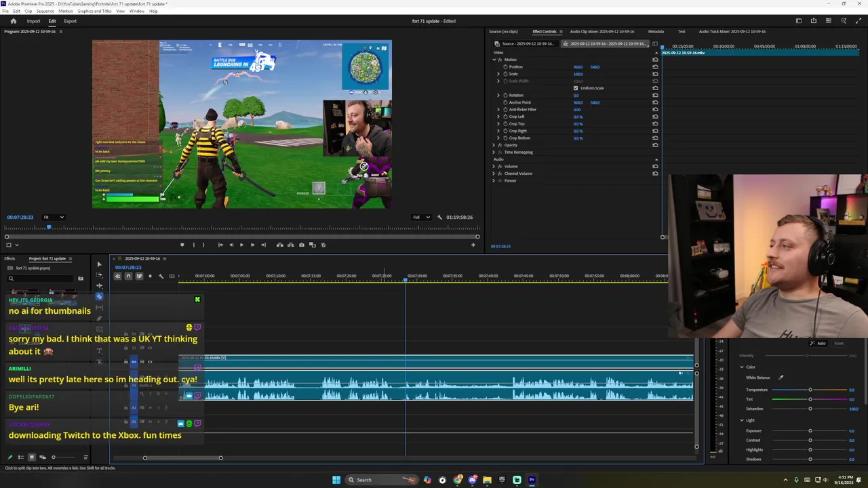Click program monitor timecode 00:07:28:23
This screenshot has height=488, width=868.
pos(20,217)
